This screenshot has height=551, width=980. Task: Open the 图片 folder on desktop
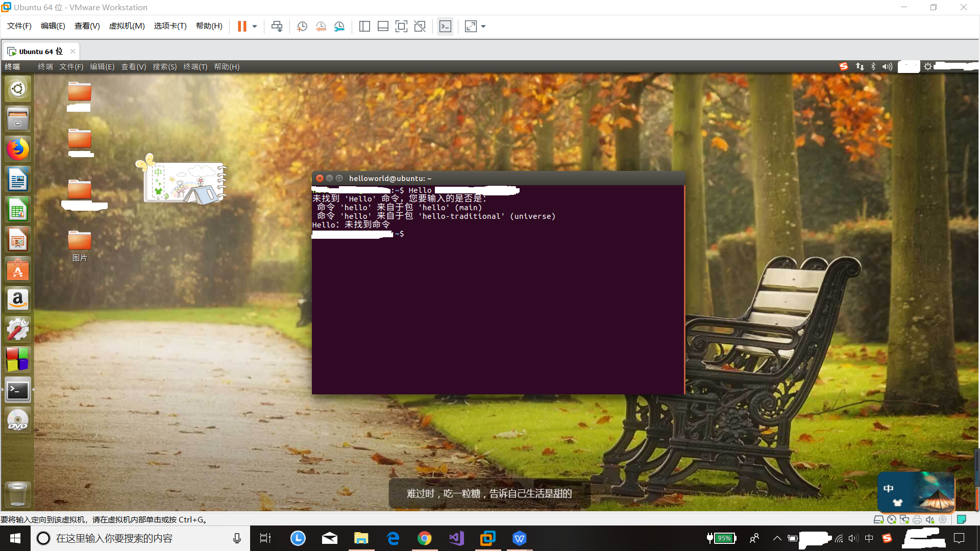[80, 246]
